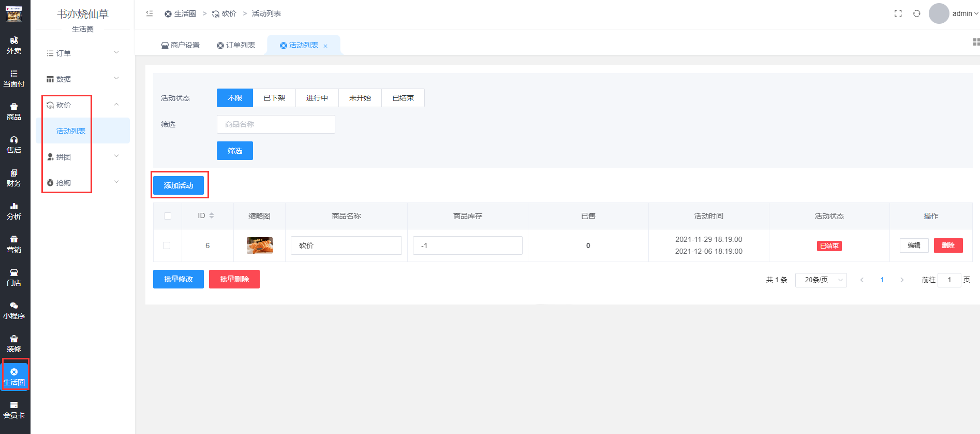Open the grid tabs options icon
Image resolution: width=980 pixels, height=434 pixels.
tap(976, 42)
